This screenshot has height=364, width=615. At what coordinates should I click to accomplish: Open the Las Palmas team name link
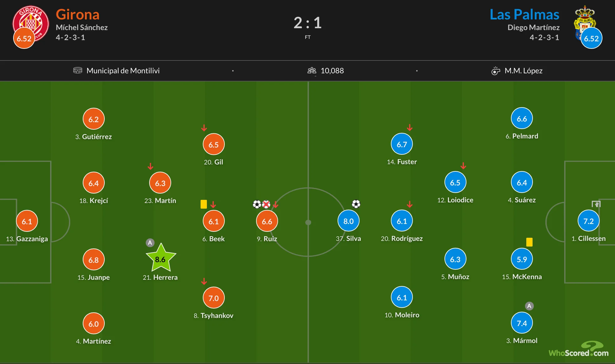[524, 14]
